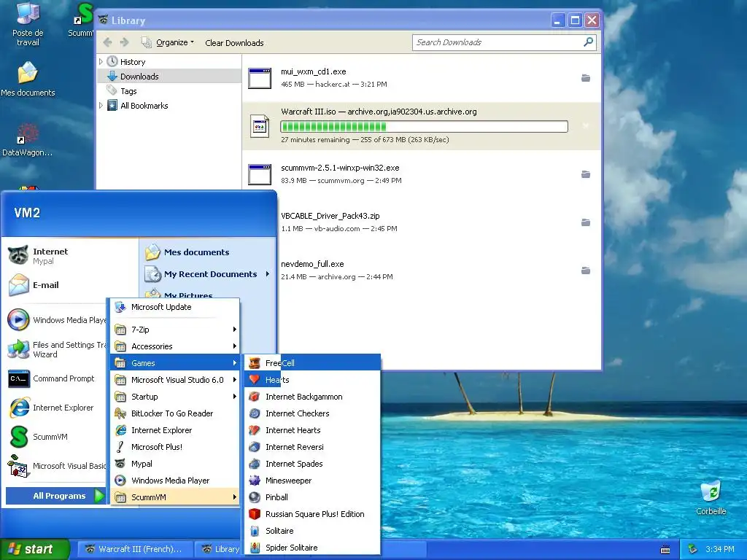Open Internet Backgammon game
The width and height of the screenshot is (747, 560).
[x=312, y=397]
